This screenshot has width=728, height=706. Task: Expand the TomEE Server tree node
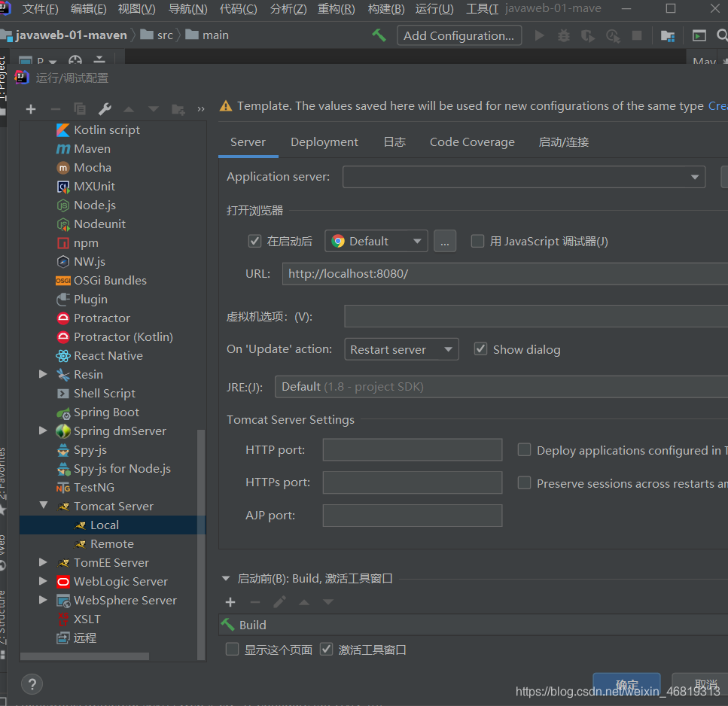[43, 562]
